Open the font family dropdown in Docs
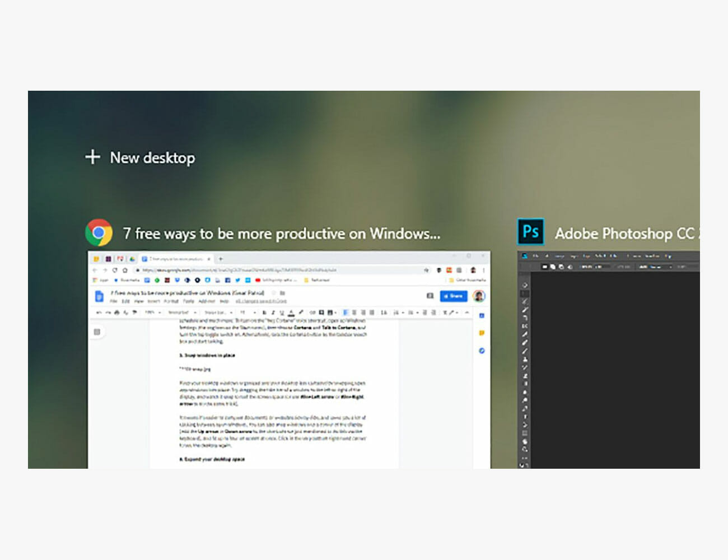 [x=218, y=312]
